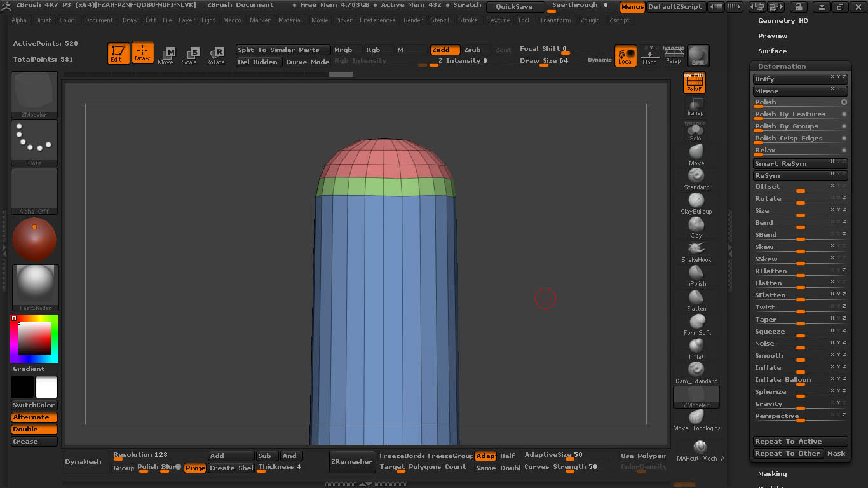This screenshot has height=488, width=868.
Task: Open the Stroke menu
Action: (x=468, y=20)
